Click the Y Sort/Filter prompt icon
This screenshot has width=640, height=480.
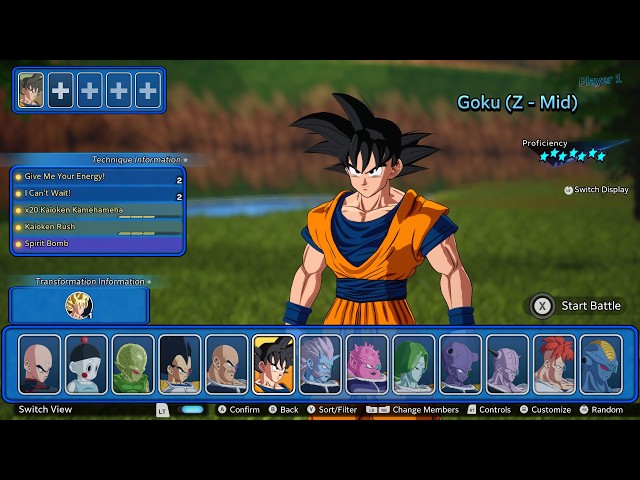tap(311, 409)
